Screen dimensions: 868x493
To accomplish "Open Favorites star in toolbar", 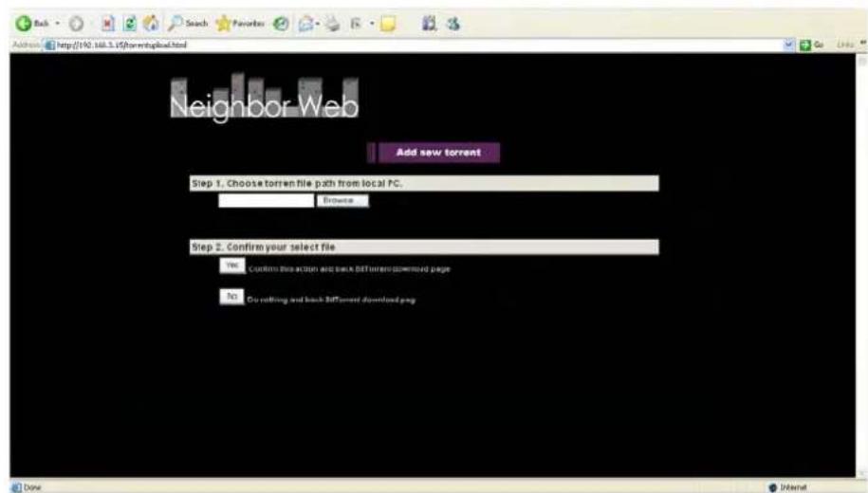I will coord(240,24).
